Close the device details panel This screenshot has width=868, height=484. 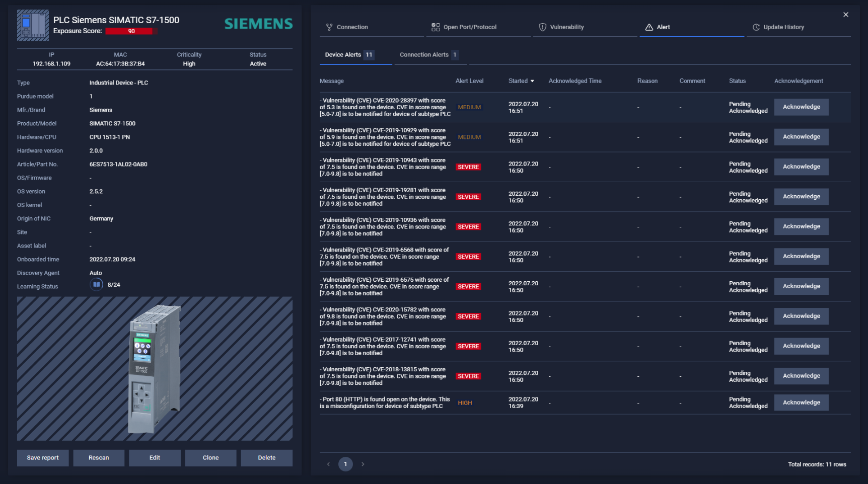point(846,15)
